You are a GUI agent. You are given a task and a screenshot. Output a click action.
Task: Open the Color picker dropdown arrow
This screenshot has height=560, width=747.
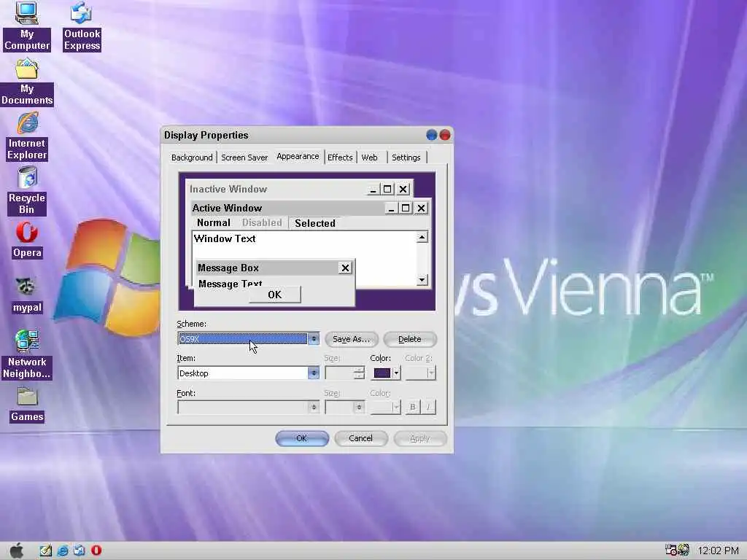tap(396, 373)
